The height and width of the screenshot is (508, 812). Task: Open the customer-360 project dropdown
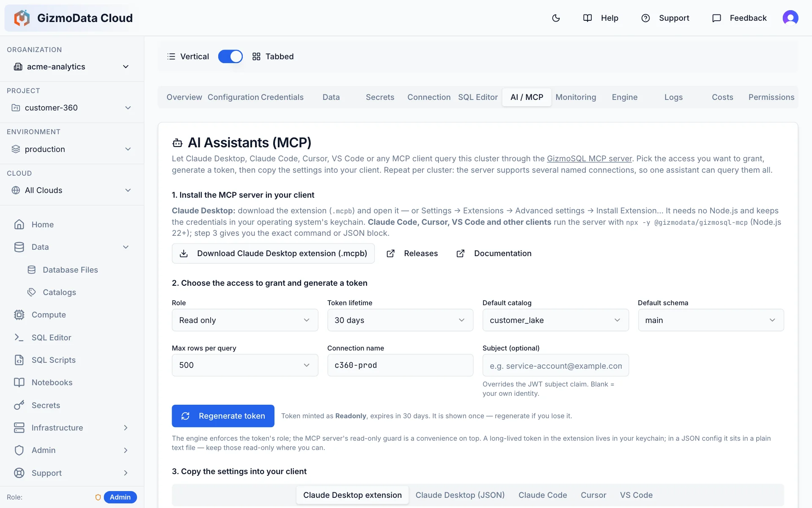[72, 108]
